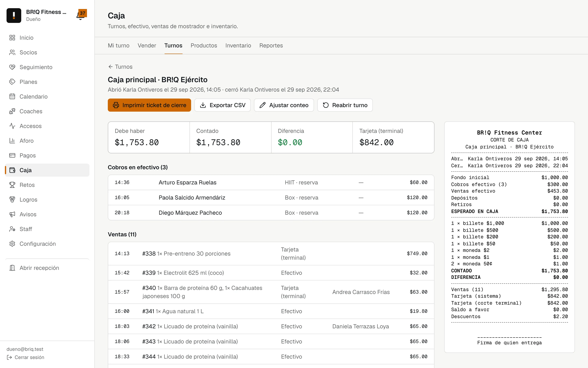
Task: Click the Staff user-gear icon
Action: (x=12, y=229)
